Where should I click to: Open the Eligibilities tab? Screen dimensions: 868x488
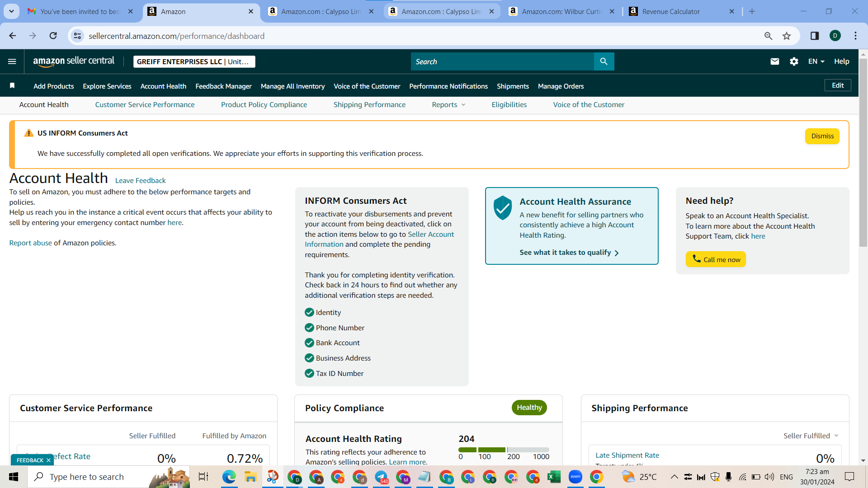[x=509, y=105]
